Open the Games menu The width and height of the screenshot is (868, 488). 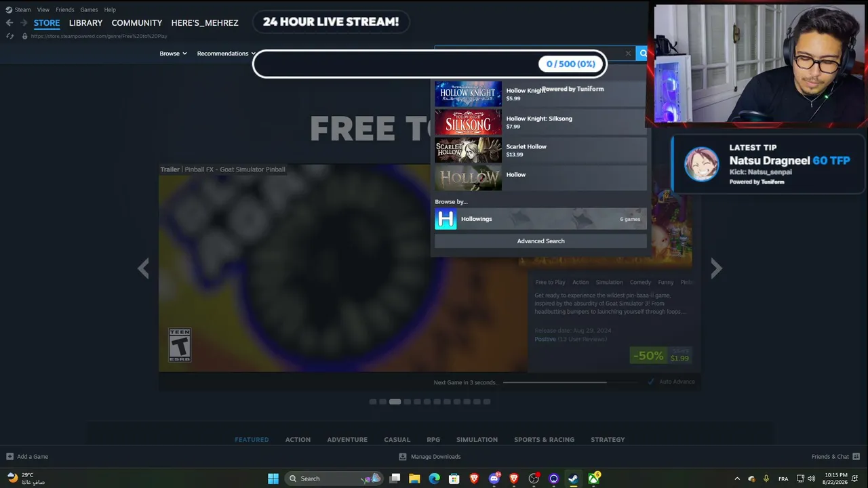point(89,9)
